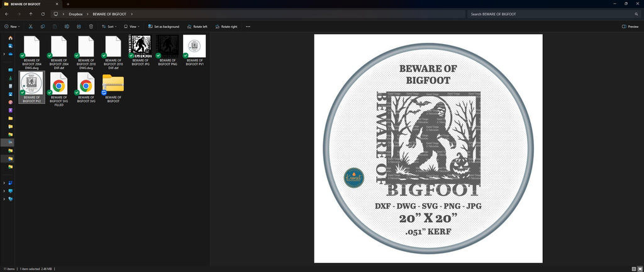Open Videos in the sidebar
Screen dimensions: 644x272
[10, 110]
